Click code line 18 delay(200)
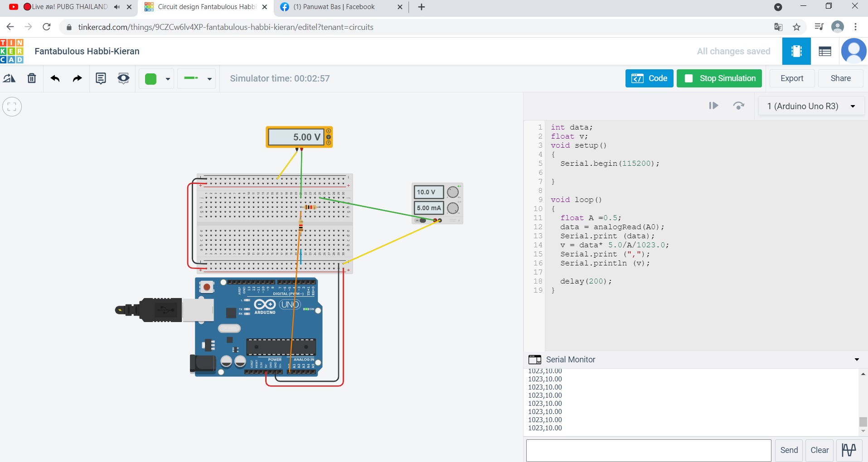This screenshot has height=462, width=868. (586, 281)
